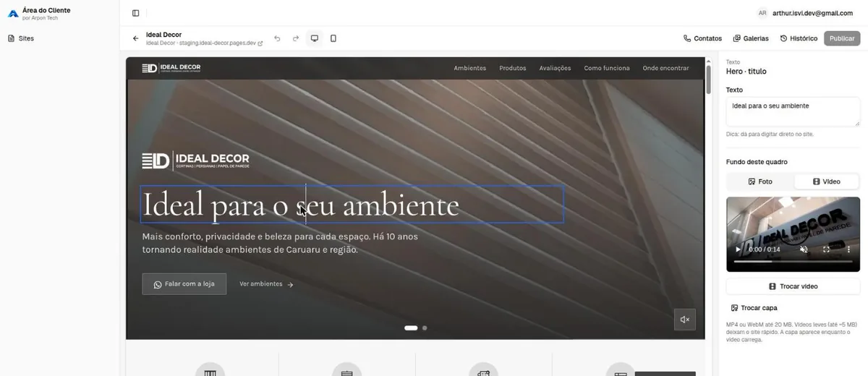Click the Ver ambientes link
Screen dimensions: 868x376
point(266,284)
